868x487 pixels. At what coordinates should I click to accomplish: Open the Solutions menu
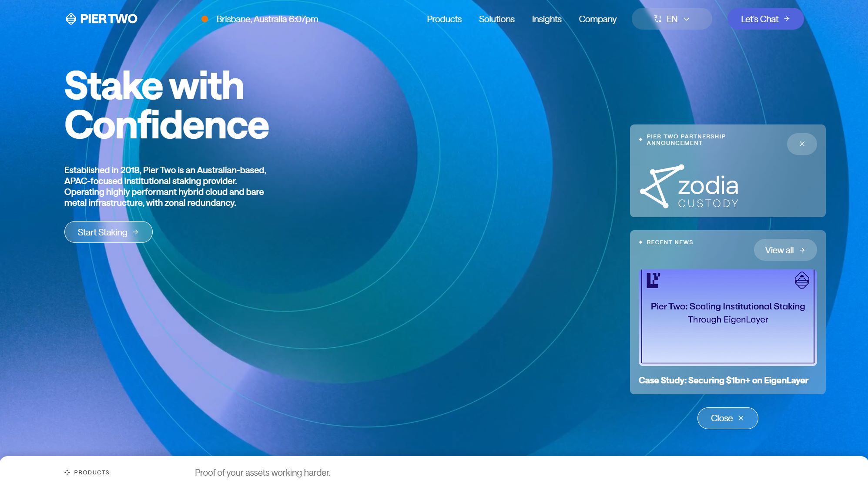tap(496, 19)
